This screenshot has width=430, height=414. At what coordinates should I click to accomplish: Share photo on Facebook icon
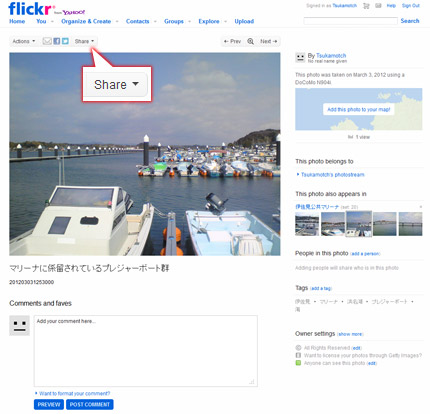[57, 41]
